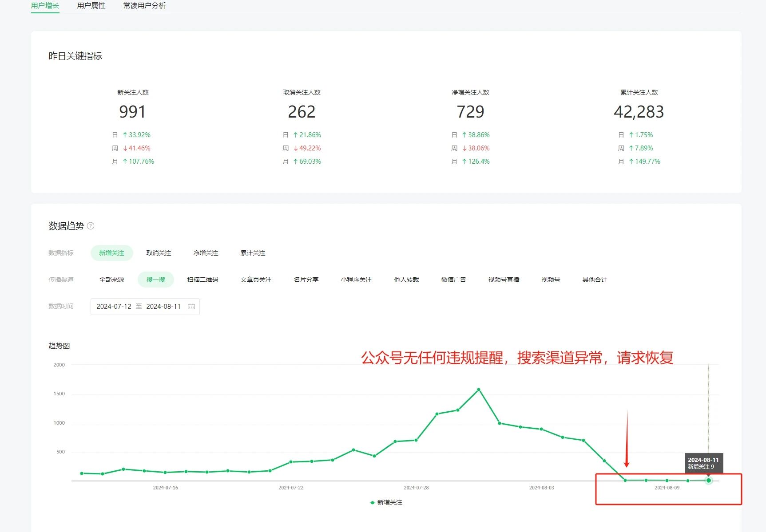Select the 新增关注 metric filter

point(111,253)
